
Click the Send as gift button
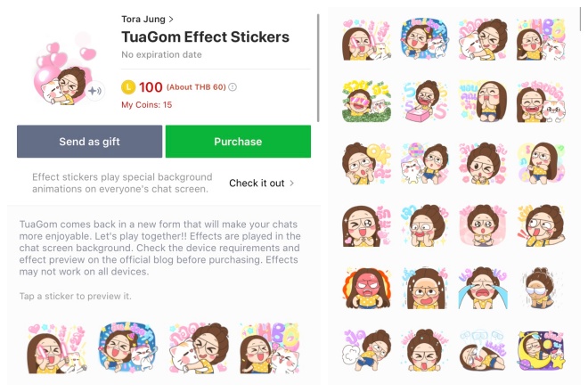90,142
